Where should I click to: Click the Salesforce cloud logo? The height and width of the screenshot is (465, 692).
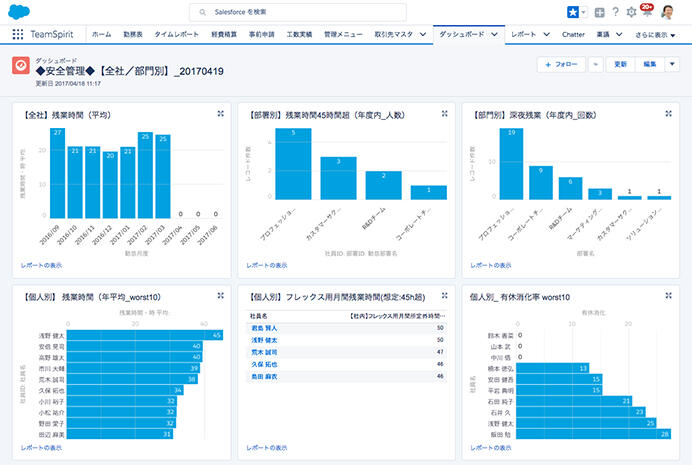click(21, 11)
